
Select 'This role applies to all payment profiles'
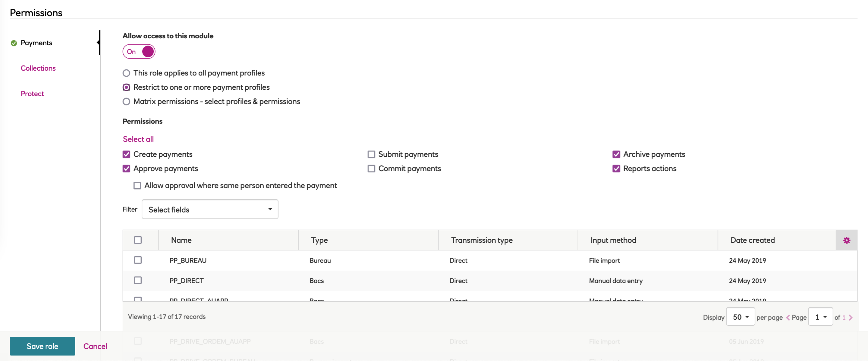point(126,73)
